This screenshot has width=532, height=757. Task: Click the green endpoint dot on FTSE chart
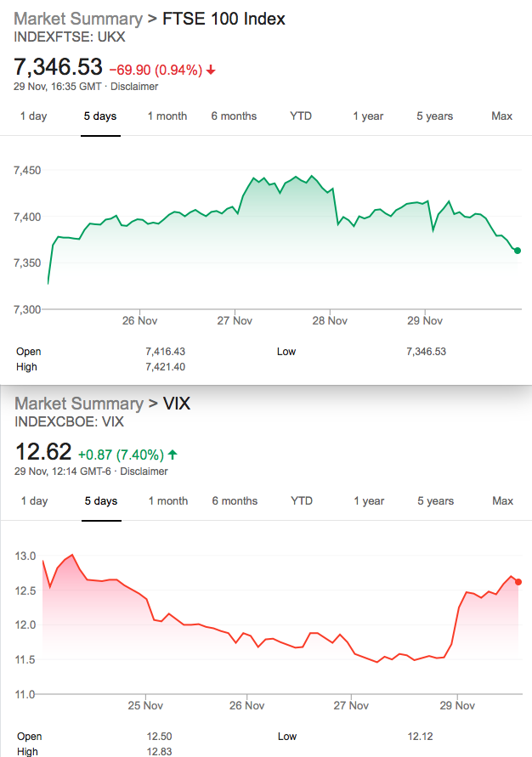[x=518, y=251]
